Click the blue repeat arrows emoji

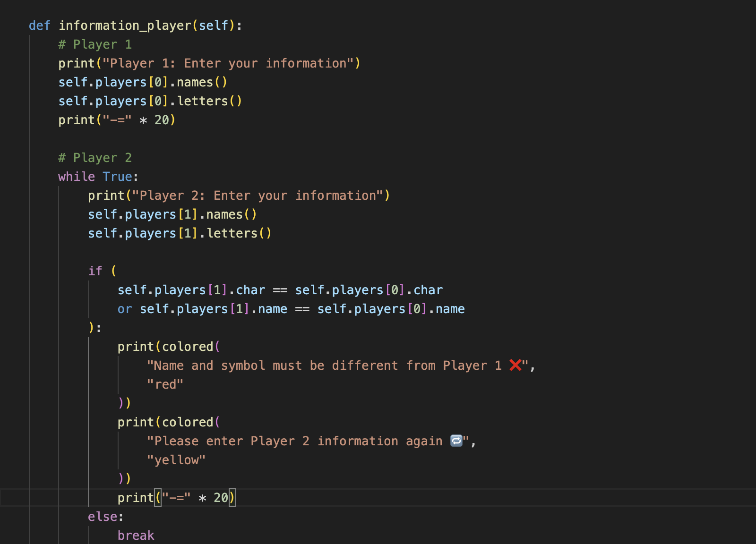456,441
